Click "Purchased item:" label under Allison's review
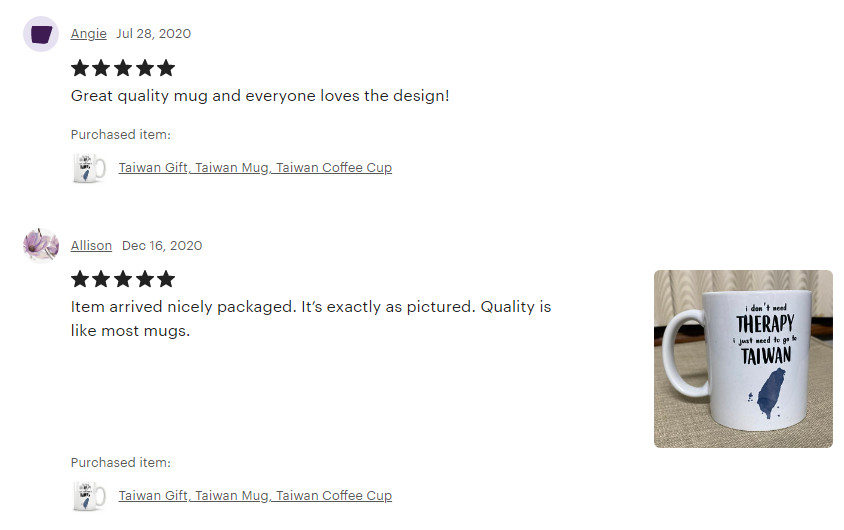Viewport: 844px width, 530px height. [121, 463]
